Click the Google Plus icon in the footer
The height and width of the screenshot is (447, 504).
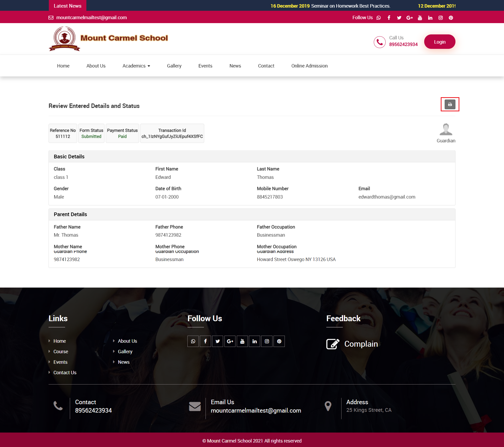coord(230,341)
